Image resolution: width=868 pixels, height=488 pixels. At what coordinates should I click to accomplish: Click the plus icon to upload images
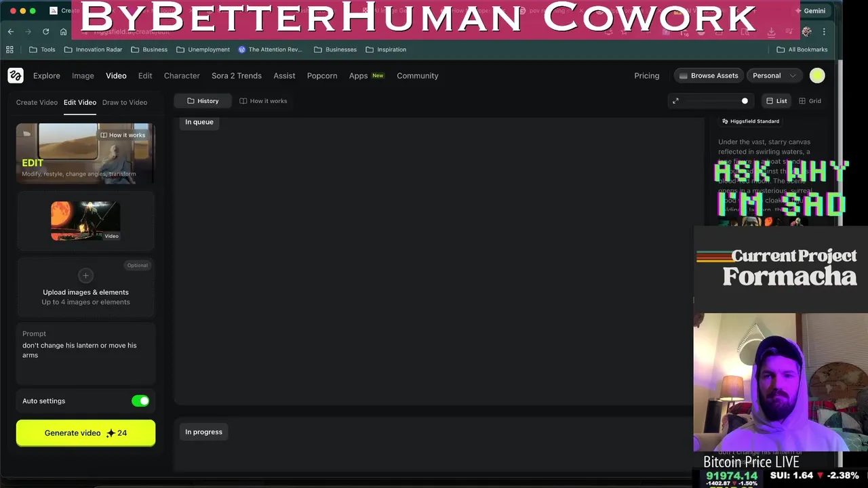(x=85, y=275)
